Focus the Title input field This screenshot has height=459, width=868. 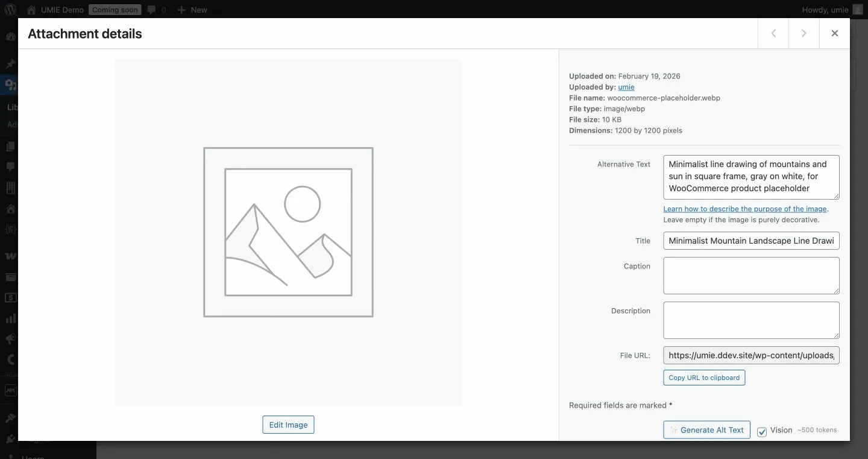point(752,241)
